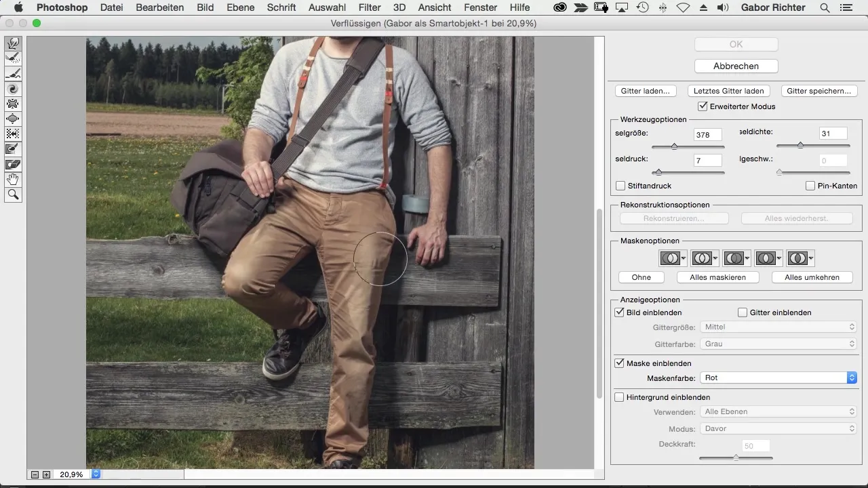
Task: Click the zoom out minus icon
Action: pyautogui.click(x=35, y=474)
